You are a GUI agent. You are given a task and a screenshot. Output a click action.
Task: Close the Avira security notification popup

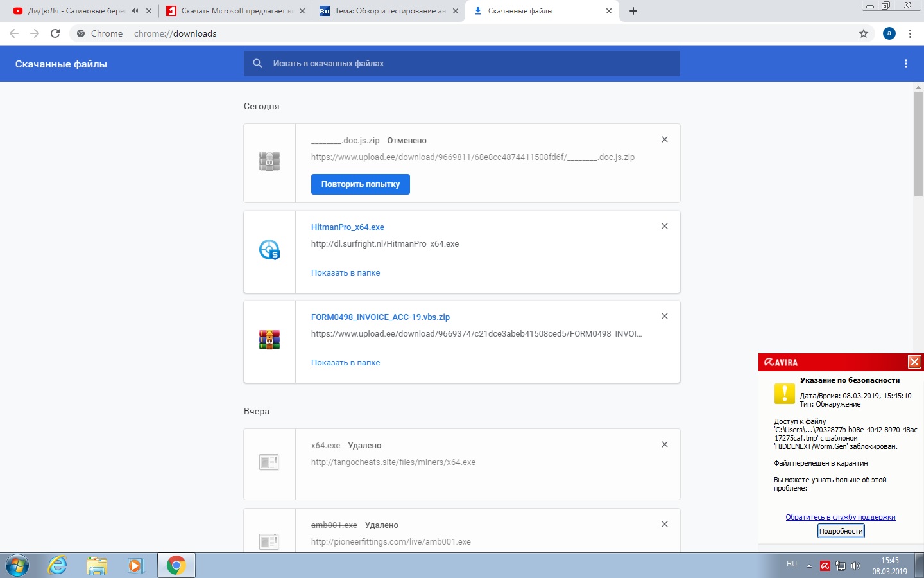tap(914, 362)
